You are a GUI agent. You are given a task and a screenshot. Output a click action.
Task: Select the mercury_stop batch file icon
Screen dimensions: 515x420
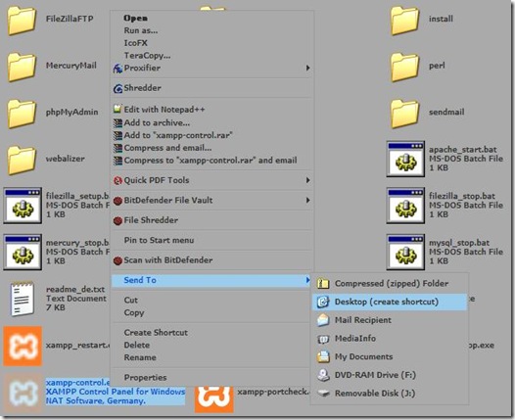click(23, 253)
